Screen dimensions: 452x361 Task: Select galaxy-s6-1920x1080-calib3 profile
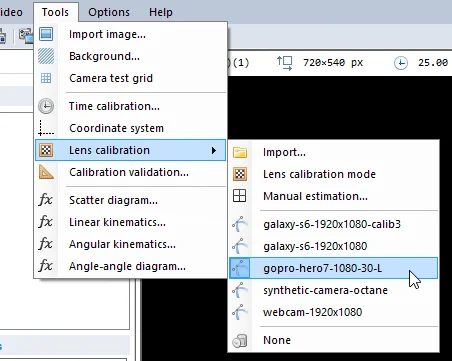pos(334,224)
